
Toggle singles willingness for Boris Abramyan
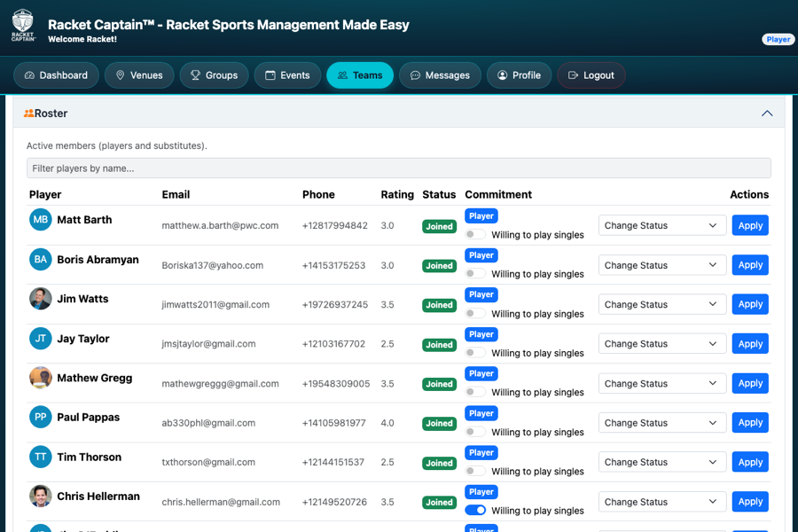(475, 273)
